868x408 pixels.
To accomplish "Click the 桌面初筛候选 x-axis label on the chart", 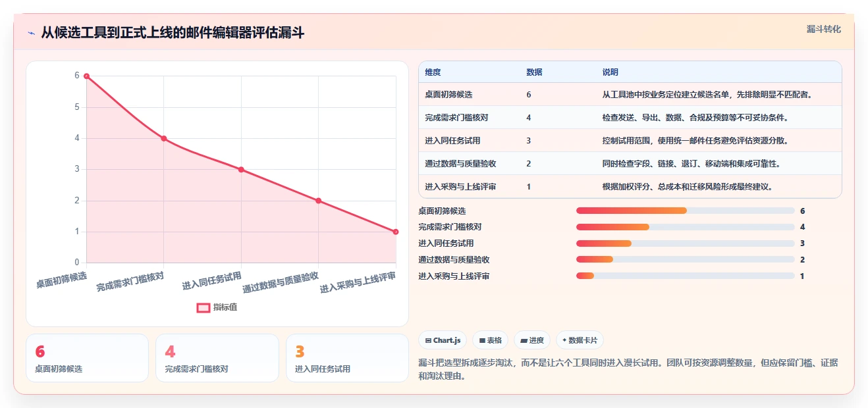I will [x=62, y=280].
